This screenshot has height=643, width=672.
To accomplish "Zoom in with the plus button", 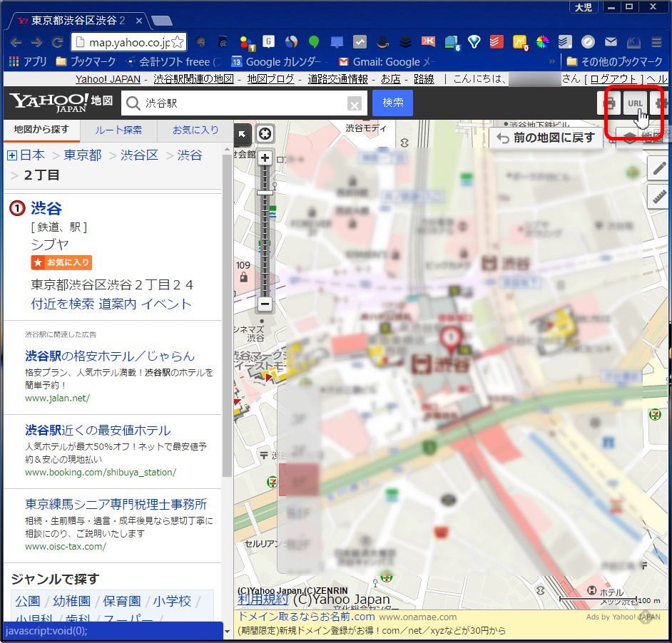I will click(265, 158).
